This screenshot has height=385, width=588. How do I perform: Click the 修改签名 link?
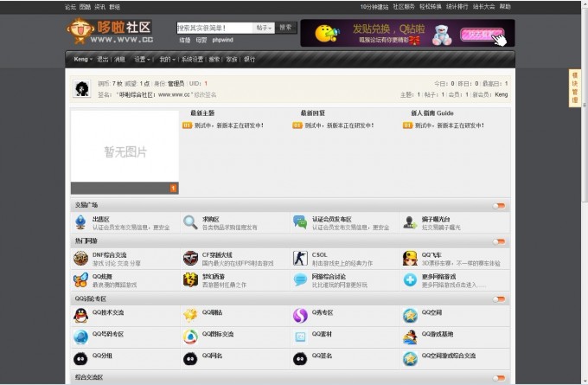pos(205,95)
